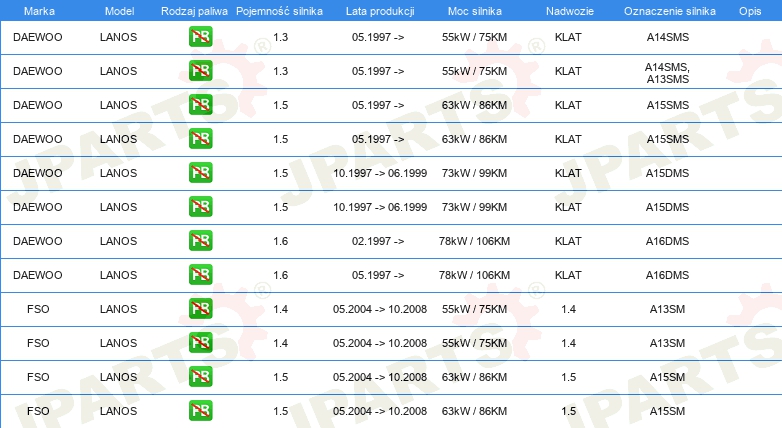Click the Marka column header
Screen dimensions: 782x428
39,11
